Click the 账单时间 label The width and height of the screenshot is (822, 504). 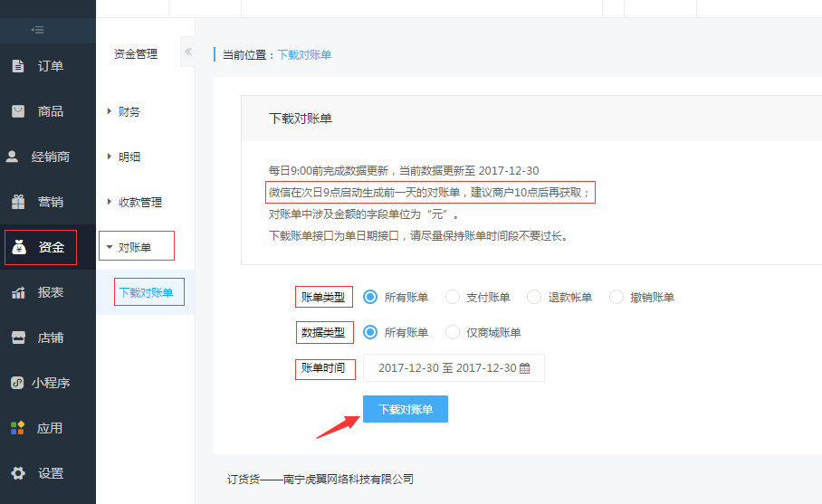(x=323, y=367)
